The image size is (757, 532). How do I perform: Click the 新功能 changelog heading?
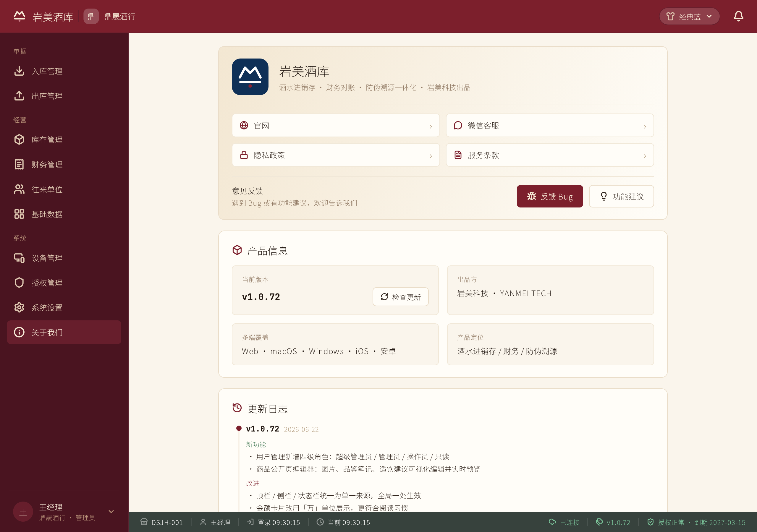pos(256,444)
